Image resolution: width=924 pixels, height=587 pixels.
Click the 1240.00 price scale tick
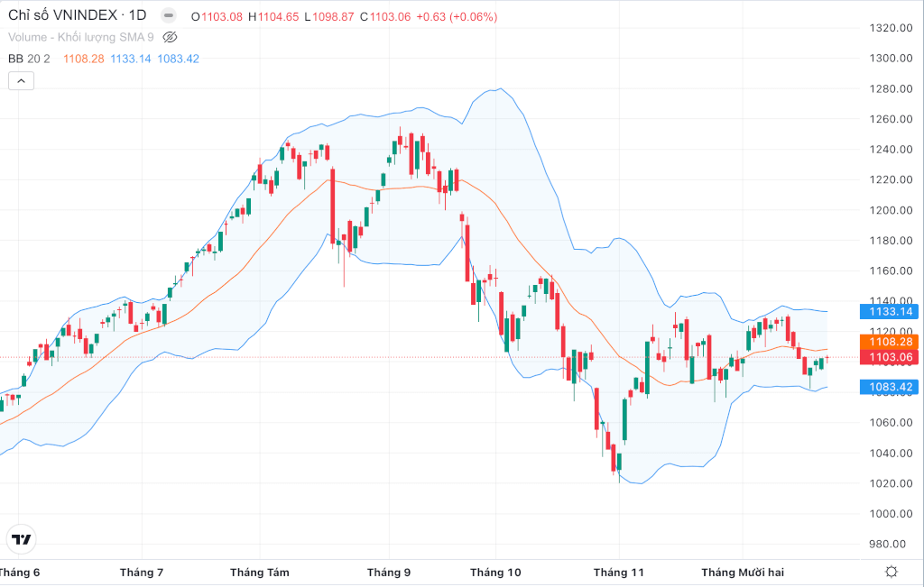891,149
